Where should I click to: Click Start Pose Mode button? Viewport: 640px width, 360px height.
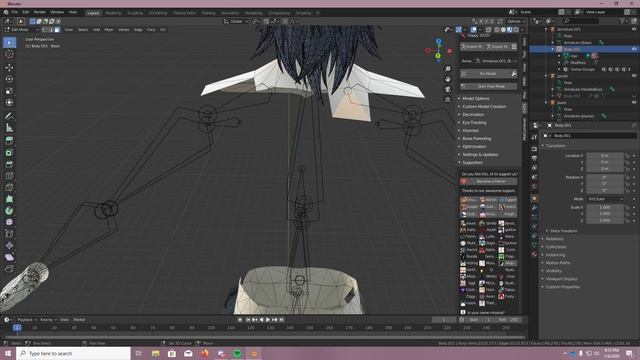tap(489, 86)
